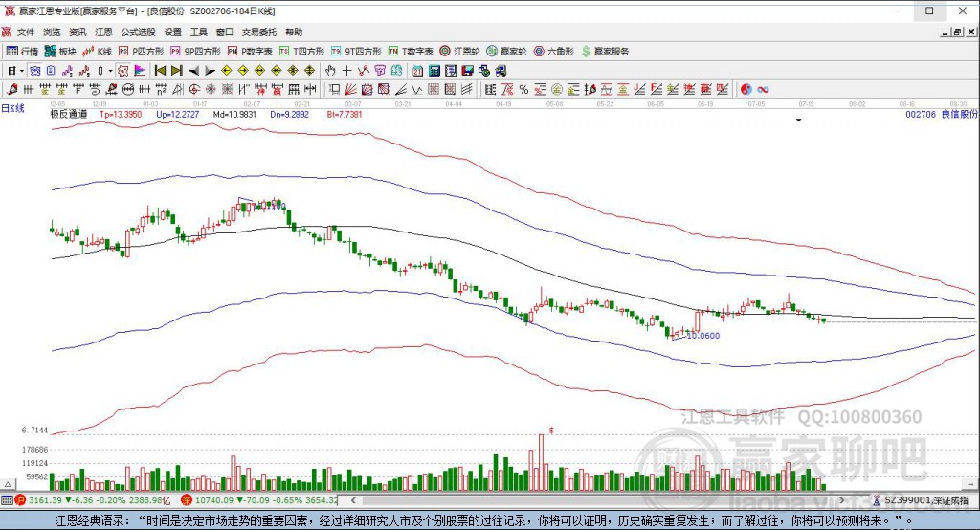Click the 10.0600 low price label

click(703, 336)
